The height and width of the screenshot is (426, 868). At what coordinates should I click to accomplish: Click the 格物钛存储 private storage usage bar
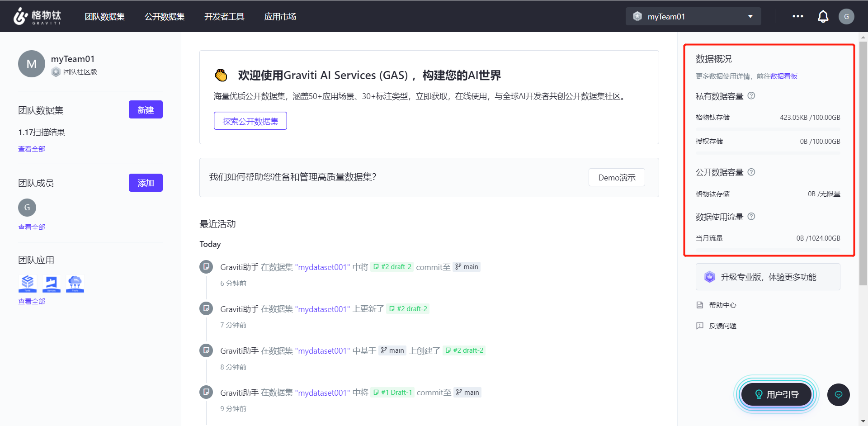768,129
